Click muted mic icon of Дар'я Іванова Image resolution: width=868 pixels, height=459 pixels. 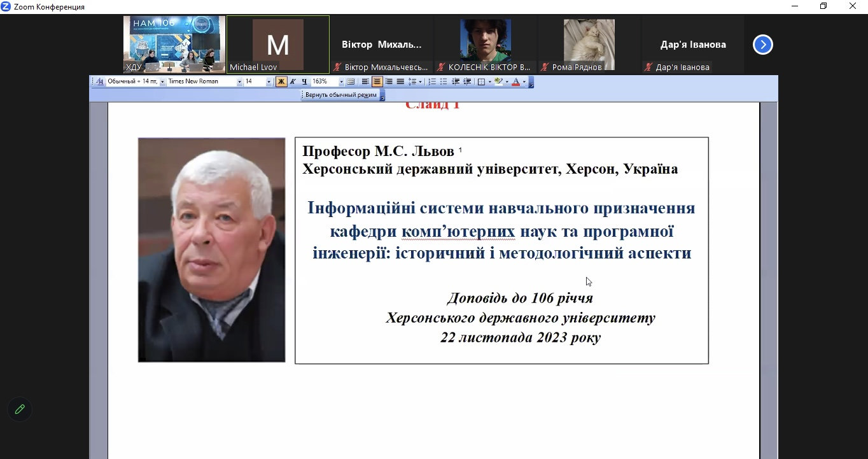pyautogui.click(x=648, y=67)
